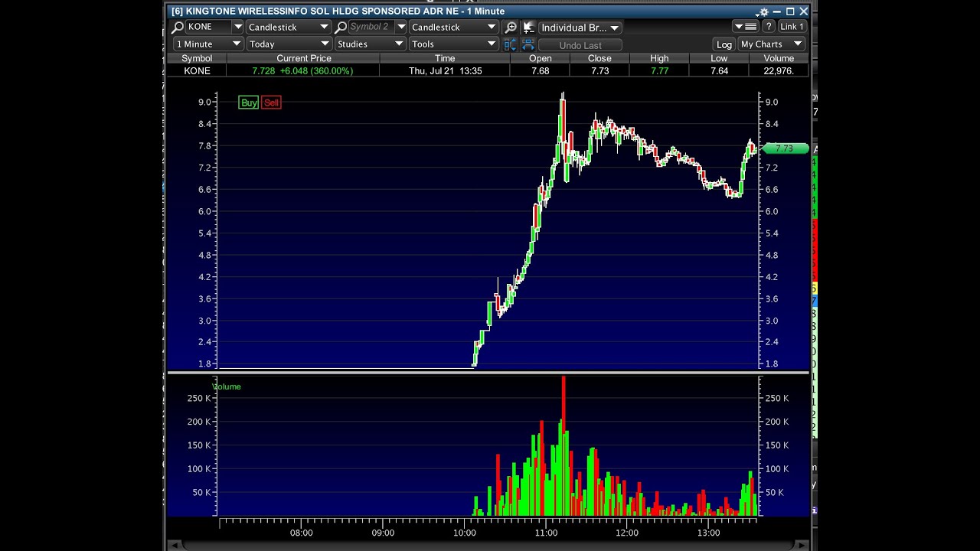Image resolution: width=980 pixels, height=551 pixels.
Task: Open the Studies dropdown menu
Action: 370,44
